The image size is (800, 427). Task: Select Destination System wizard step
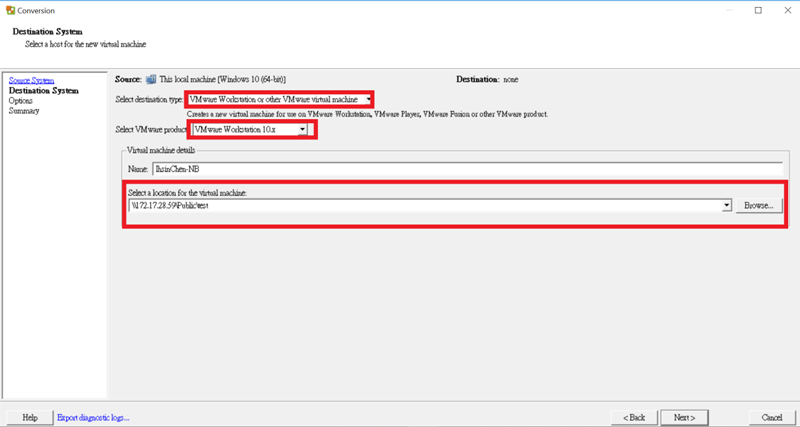(x=43, y=91)
